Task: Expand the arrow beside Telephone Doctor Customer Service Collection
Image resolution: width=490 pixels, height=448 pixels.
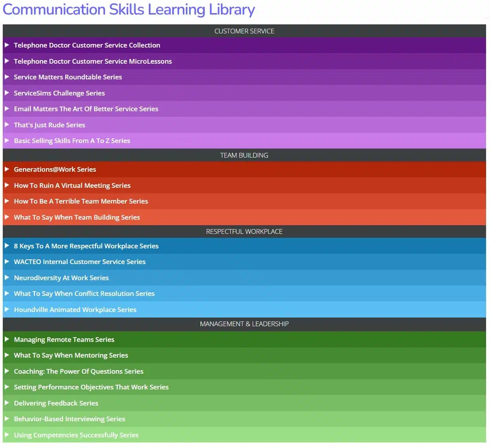Action: pyautogui.click(x=7, y=45)
